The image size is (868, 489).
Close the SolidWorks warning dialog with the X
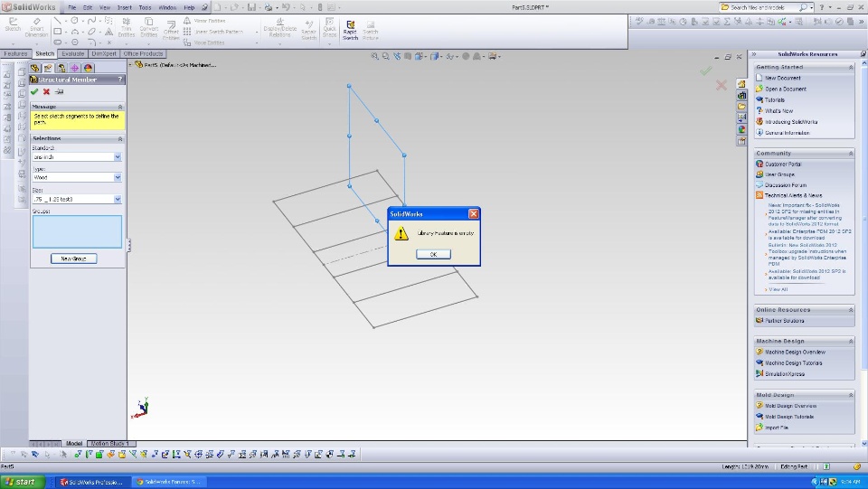click(x=473, y=214)
